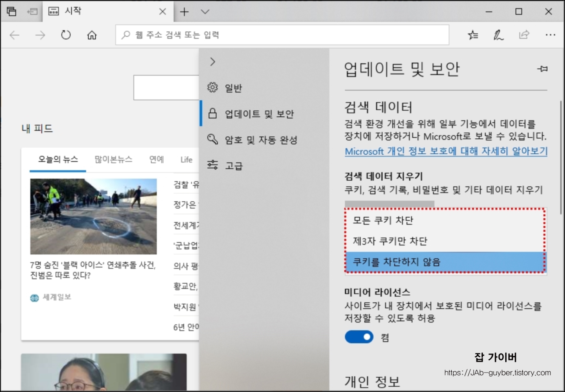Click 세계일보 source label
Screen dimensions: 565x392
[x=57, y=297]
